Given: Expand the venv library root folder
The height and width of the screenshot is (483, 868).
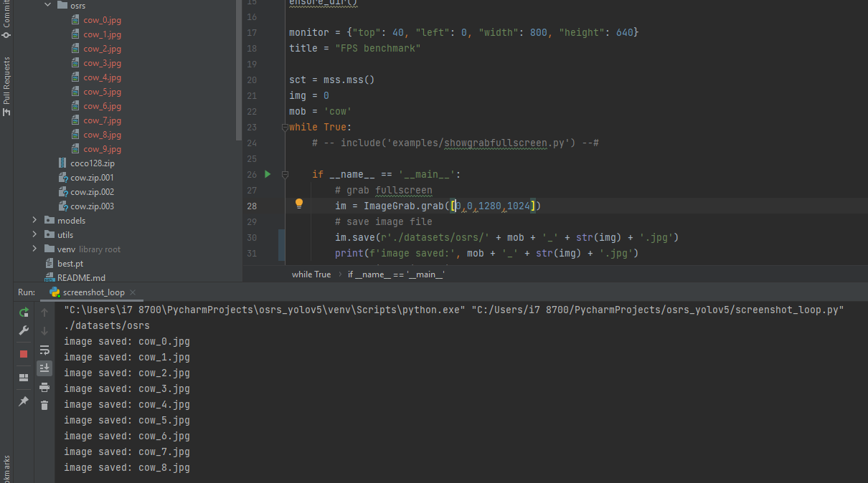Looking at the screenshot, I should tap(34, 249).
